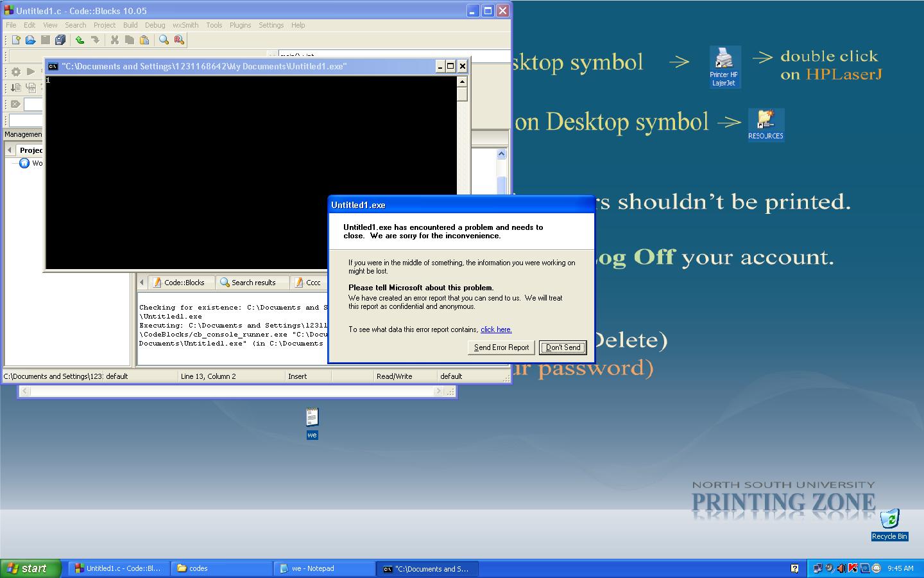The image size is (924, 578).
Task: Open the RESOURCES desktop shortcut
Action: pos(766,125)
